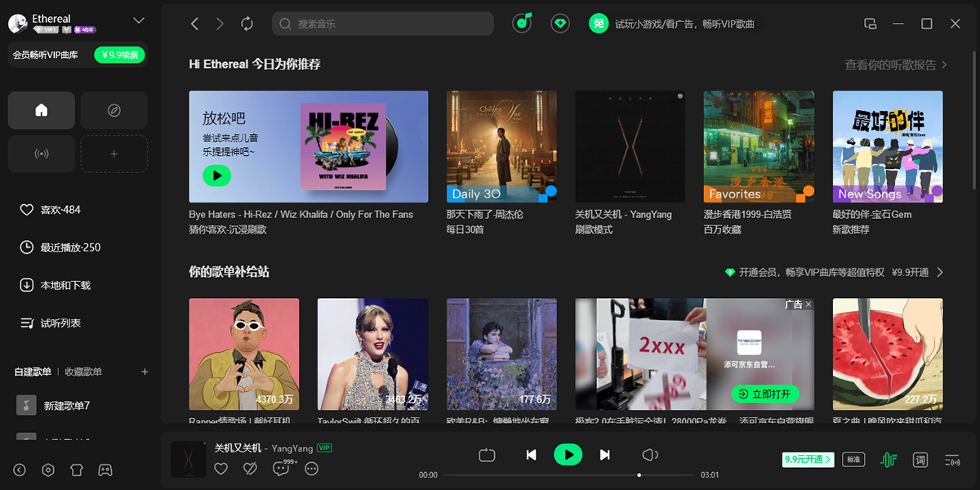
Task: Switch to the 自建歌单 tab
Action: pyautogui.click(x=33, y=372)
